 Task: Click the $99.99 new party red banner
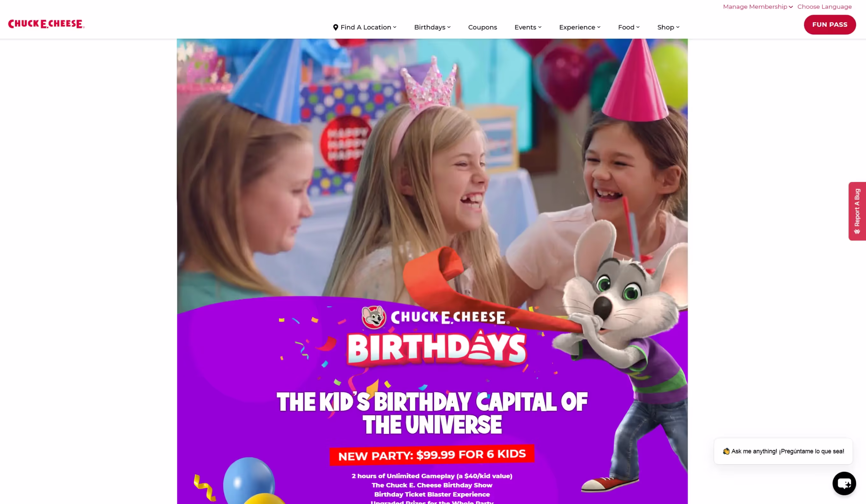(x=432, y=455)
